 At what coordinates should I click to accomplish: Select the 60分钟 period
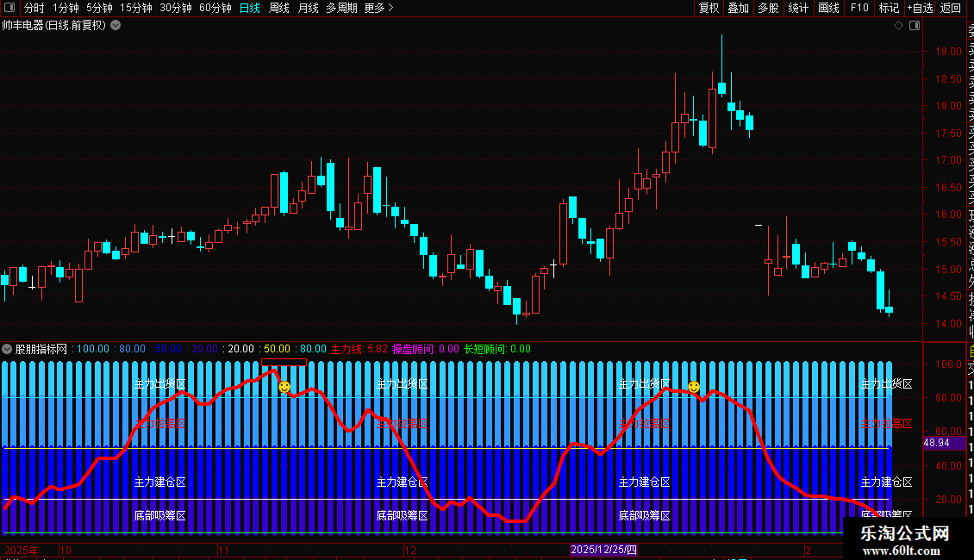pyautogui.click(x=215, y=8)
